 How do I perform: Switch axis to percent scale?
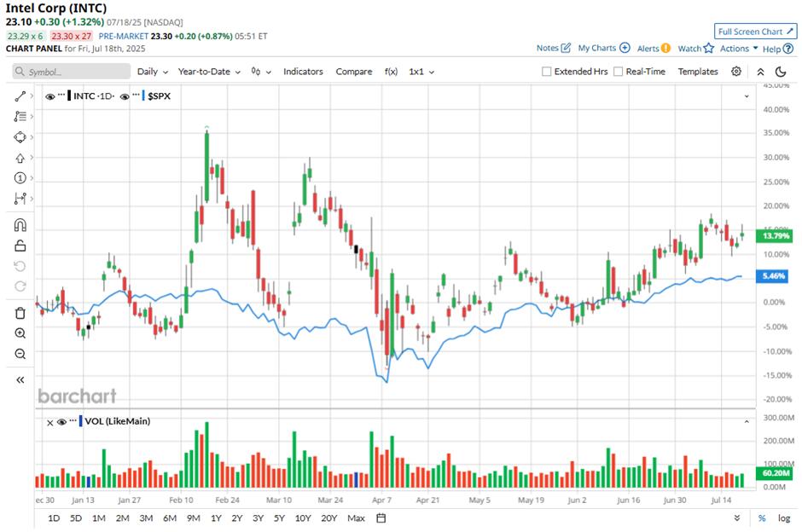coord(762,518)
